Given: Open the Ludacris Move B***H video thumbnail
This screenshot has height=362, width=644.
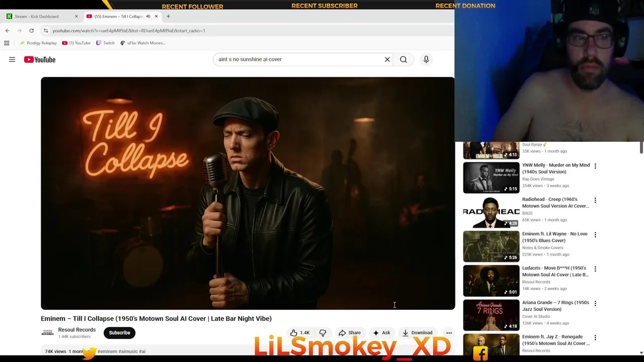Looking at the screenshot, I should coord(491,281).
